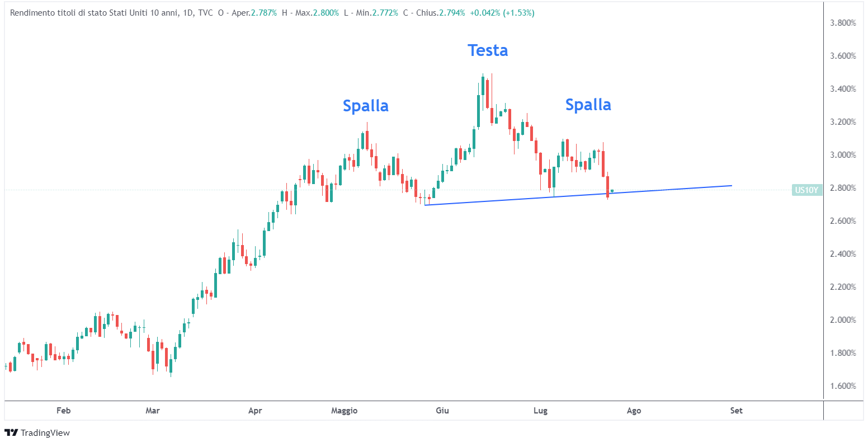Click the 'Giu' time axis label
868x442 pixels.
(x=442, y=411)
